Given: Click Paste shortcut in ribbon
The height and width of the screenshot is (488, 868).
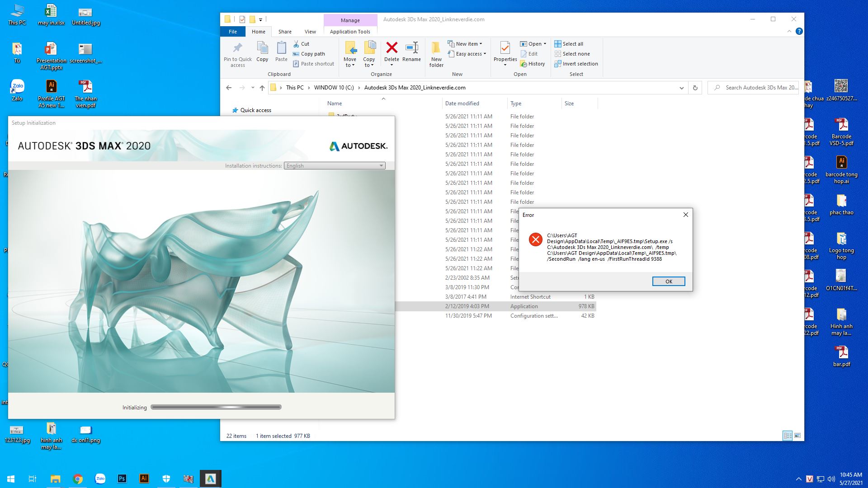Looking at the screenshot, I should (x=313, y=64).
